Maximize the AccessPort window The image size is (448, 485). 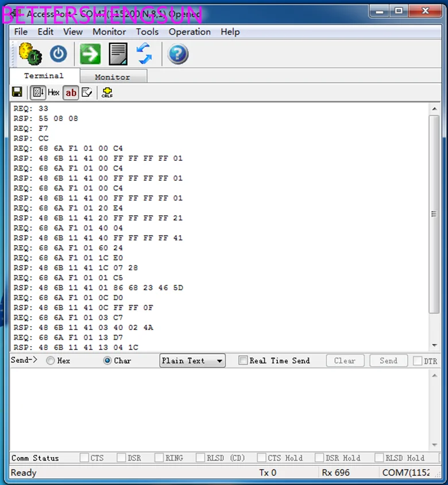[399, 11]
